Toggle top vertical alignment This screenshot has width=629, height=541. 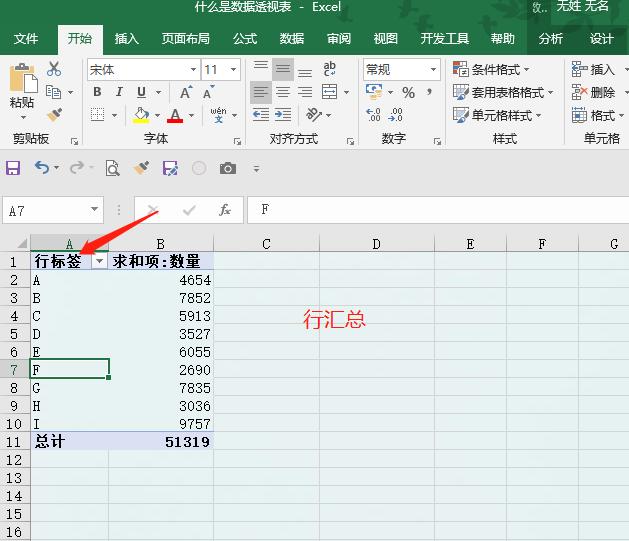pos(261,69)
